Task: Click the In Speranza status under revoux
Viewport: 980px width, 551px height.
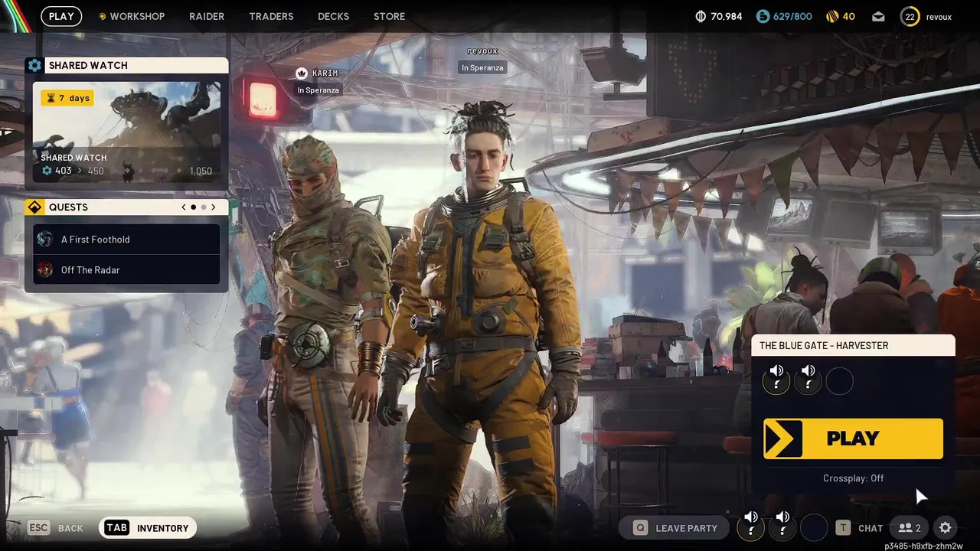Action: (x=482, y=67)
